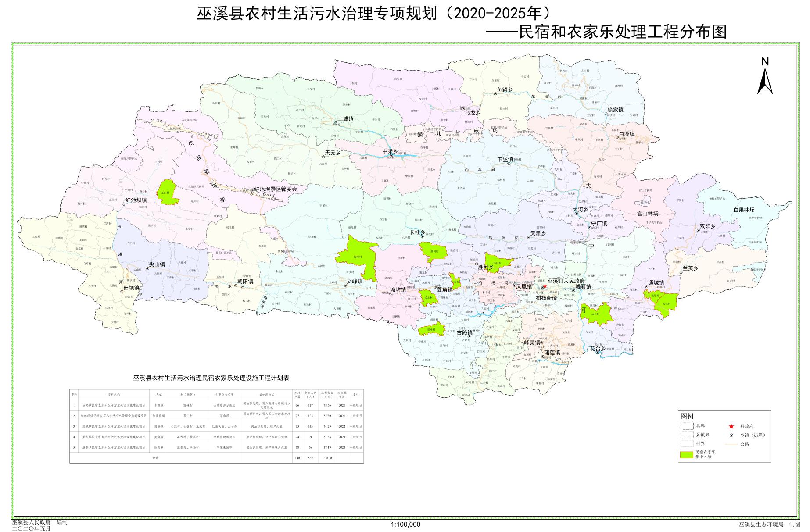Click the 县界 dashed boundary legend box

(x=687, y=426)
